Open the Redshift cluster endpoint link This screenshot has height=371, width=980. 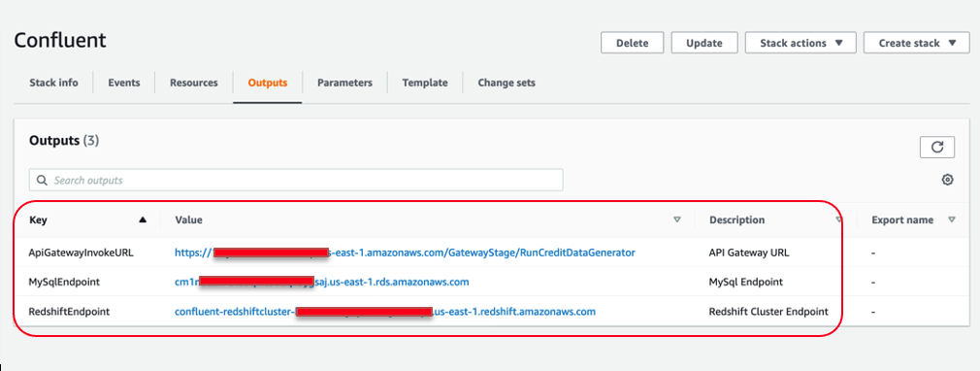[x=385, y=312]
